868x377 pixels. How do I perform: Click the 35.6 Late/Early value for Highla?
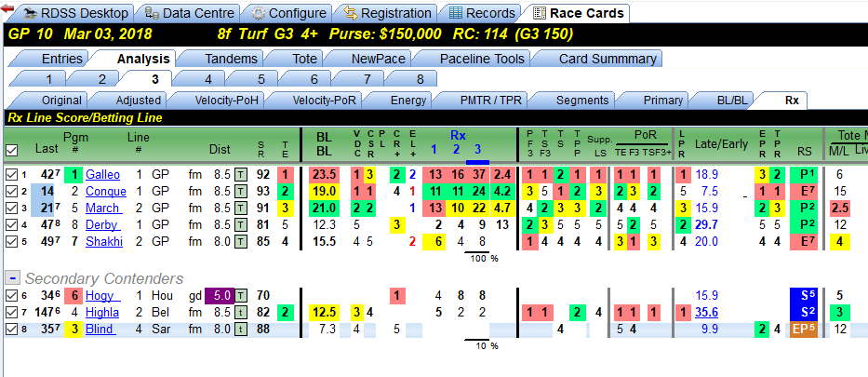(x=706, y=312)
